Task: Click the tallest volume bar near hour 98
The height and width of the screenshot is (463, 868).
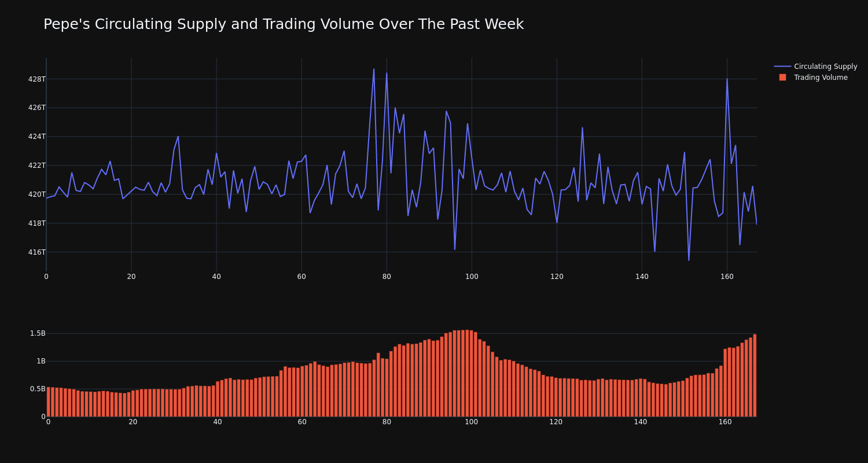Action: 463,373
